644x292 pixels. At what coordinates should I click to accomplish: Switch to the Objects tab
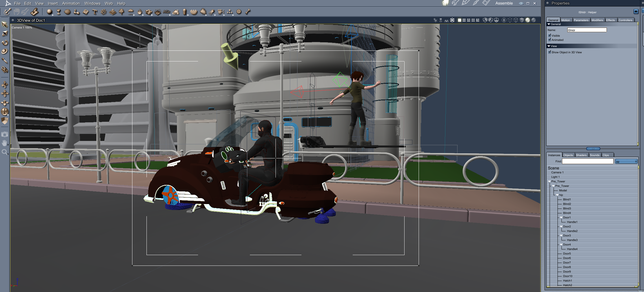568,155
